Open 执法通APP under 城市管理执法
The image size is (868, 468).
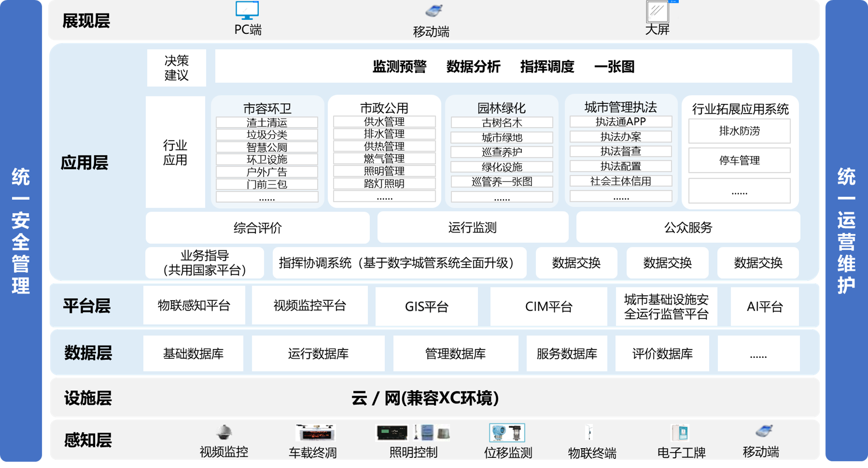pyautogui.click(x=620, y=122)
